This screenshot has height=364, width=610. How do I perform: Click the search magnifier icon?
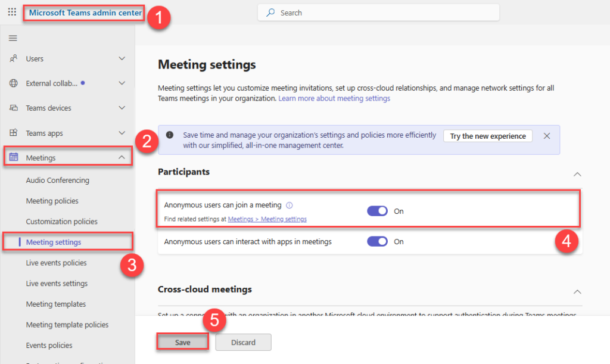point(270,13)
